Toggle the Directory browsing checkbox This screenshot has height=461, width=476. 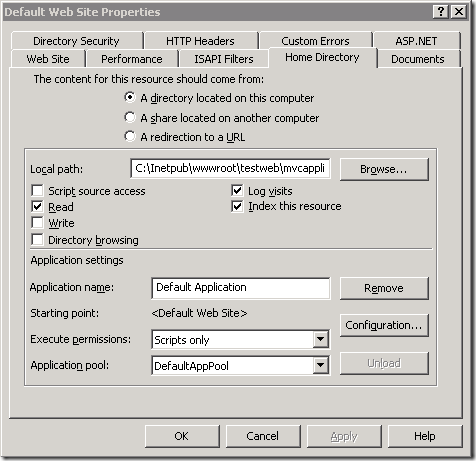[x=37, y=239]
